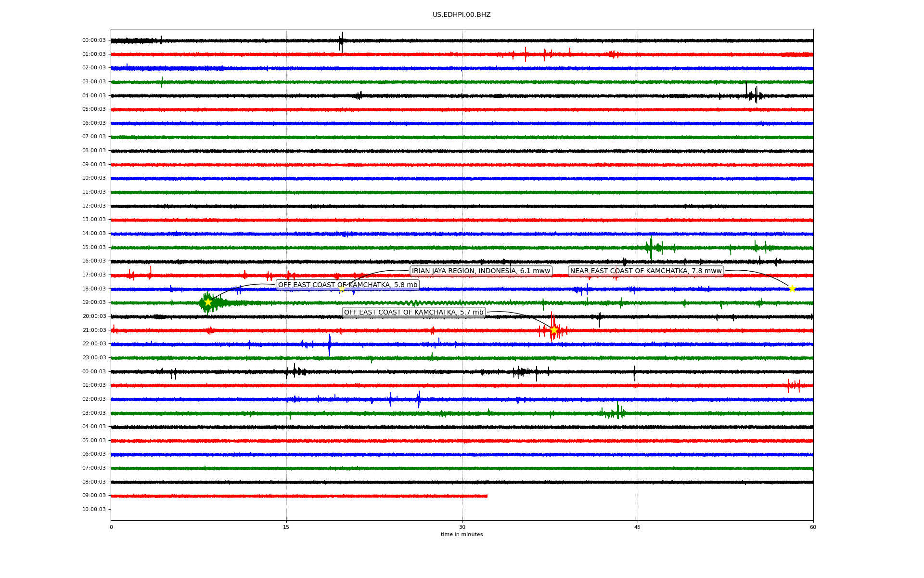Click the 19:00:03 row time label

click(94, 302)
